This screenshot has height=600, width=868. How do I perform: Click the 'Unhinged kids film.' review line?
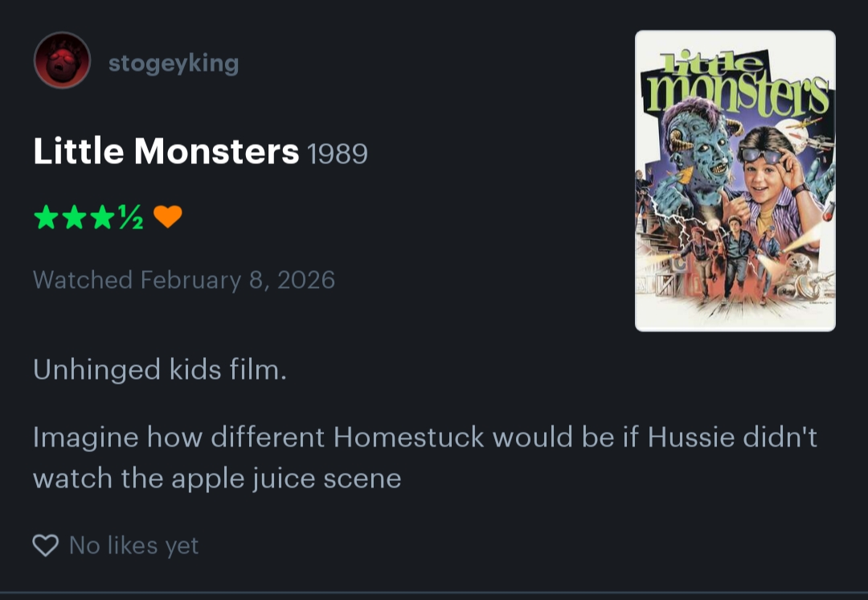[x=160, y=370]
